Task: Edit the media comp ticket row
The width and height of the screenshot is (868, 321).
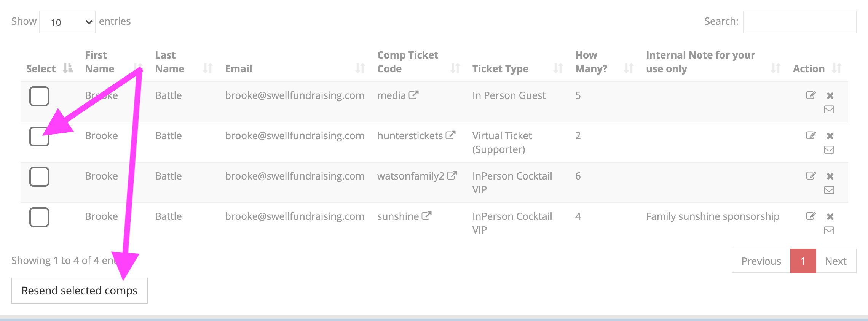Action: (811, 95)
